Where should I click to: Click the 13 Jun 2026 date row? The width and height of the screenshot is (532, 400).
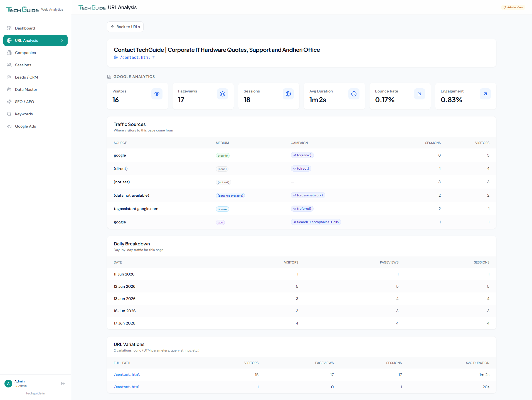coord(302,299)
